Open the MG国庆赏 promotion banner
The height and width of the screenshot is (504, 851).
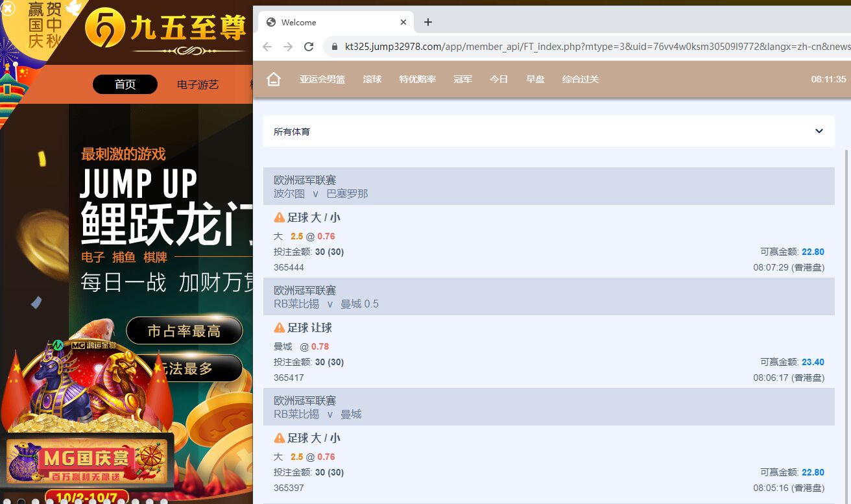click(x=87, y=461)
